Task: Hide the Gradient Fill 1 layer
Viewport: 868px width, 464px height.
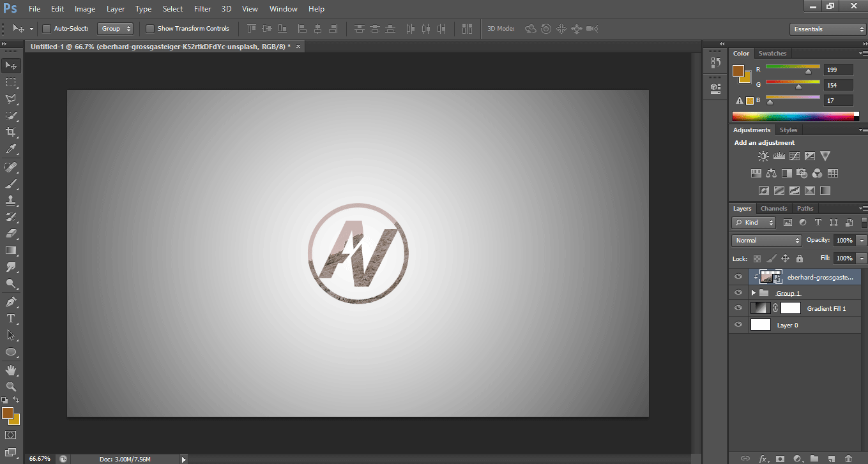Action: pos(738,308)
